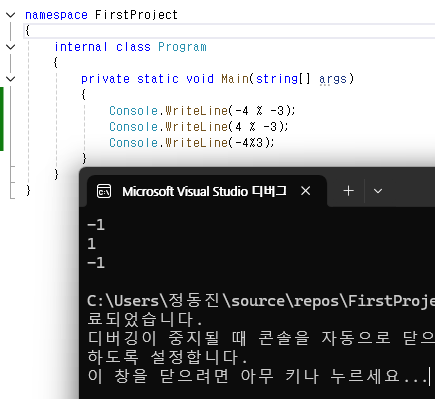Click the 'internal' keyword
The height and width of the screenshot is (399, 435).
click(x=81, y=47)
